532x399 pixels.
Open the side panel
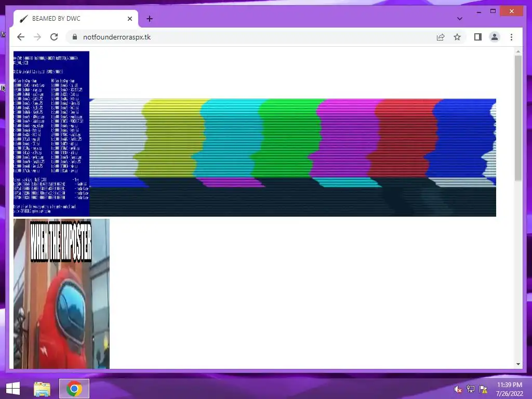478,37
